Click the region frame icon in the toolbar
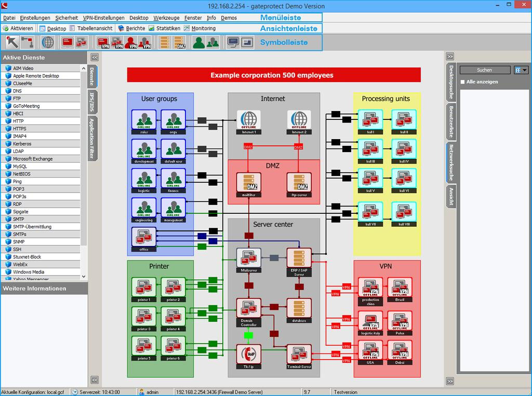This screenshot has width=532, height=396. (247, 43)
